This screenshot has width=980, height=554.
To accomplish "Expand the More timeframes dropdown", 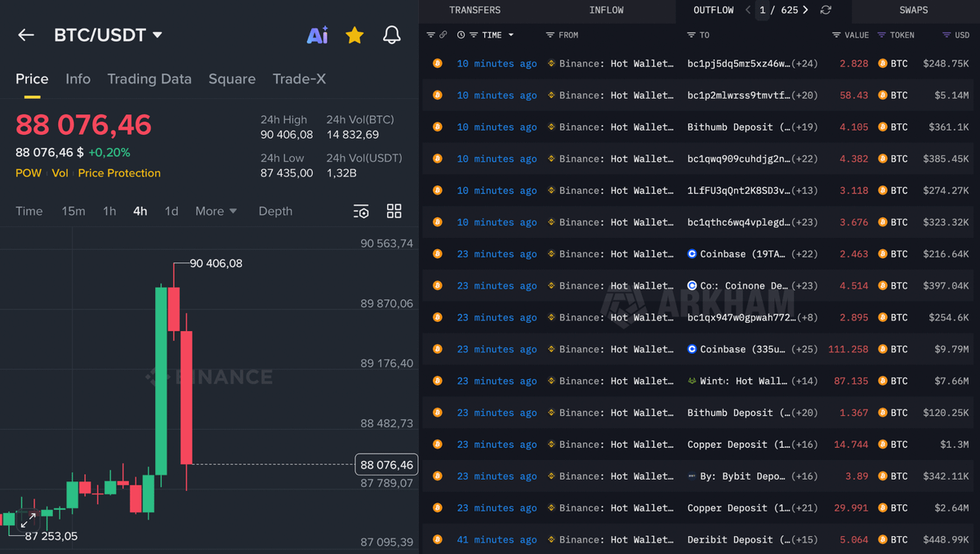I will click(x=216, y=211).
